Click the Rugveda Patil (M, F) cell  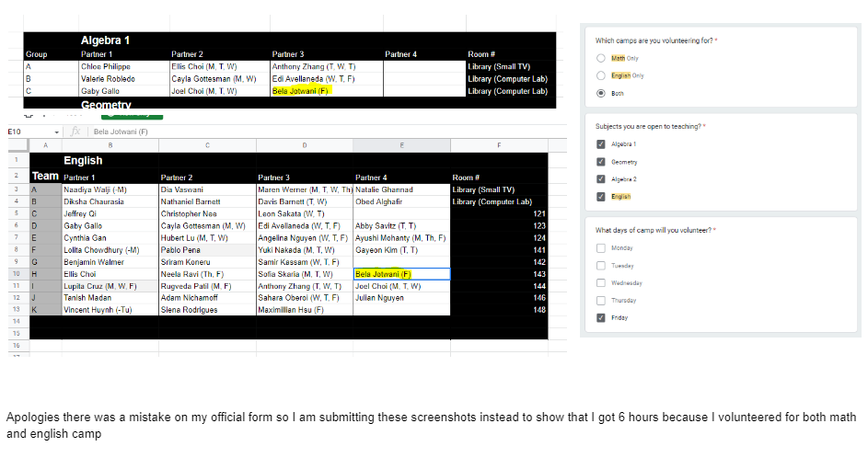(208, 286)
